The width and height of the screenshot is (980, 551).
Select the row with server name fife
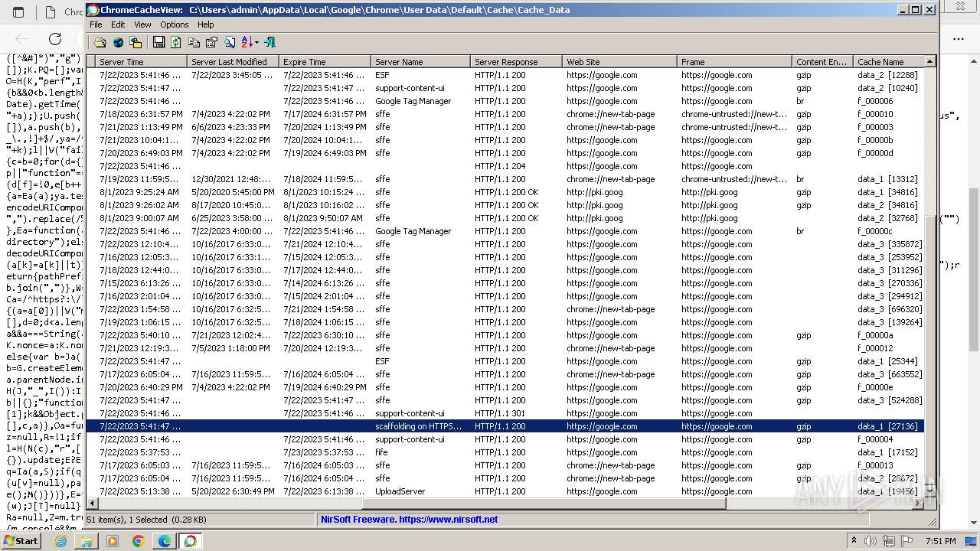tap(505, 452)
